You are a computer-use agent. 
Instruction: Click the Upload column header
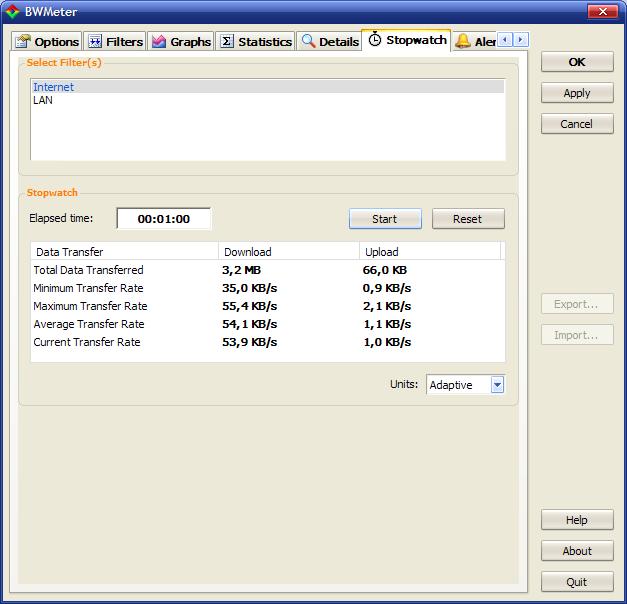pos(430,252)
